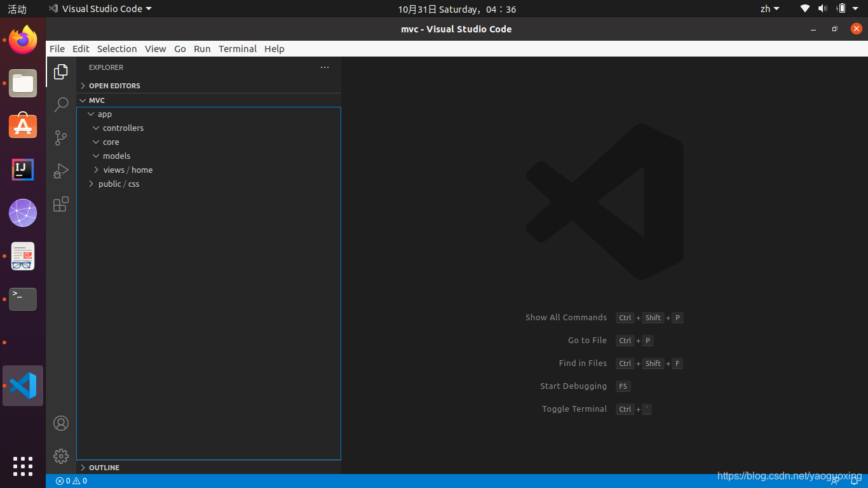868x488 pixels.
Task: Click the Start Debugging hint
Action: 573,386
